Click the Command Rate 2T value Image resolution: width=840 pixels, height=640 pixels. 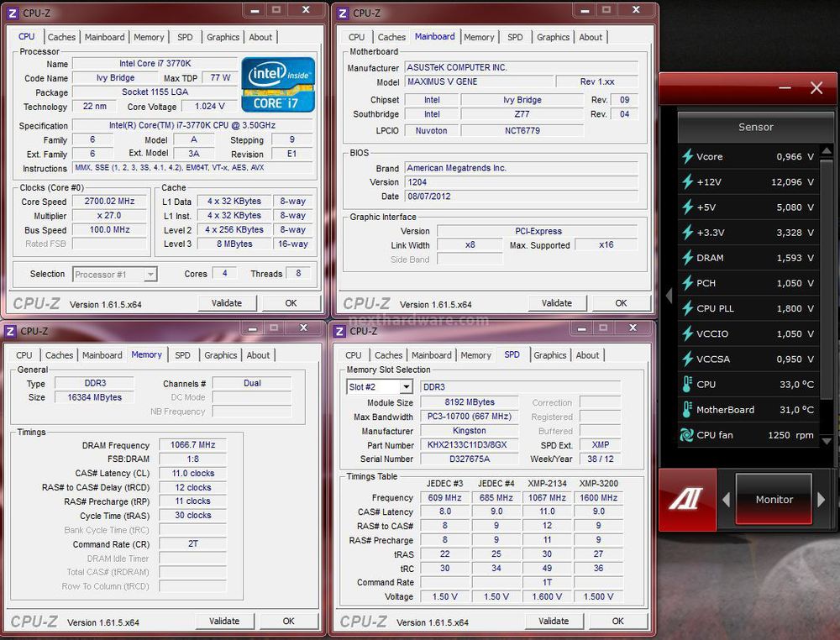pos(193,543)
